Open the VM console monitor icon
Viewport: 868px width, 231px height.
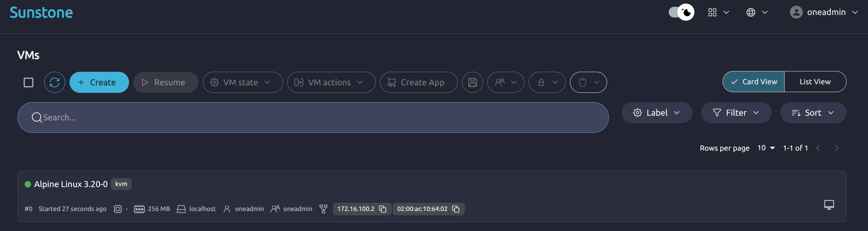[829, 205]
